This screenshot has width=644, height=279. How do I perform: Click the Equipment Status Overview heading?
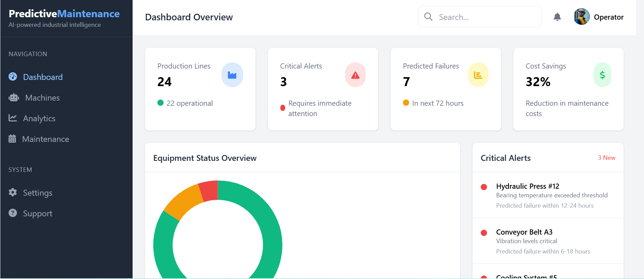(x=205, y=158)
